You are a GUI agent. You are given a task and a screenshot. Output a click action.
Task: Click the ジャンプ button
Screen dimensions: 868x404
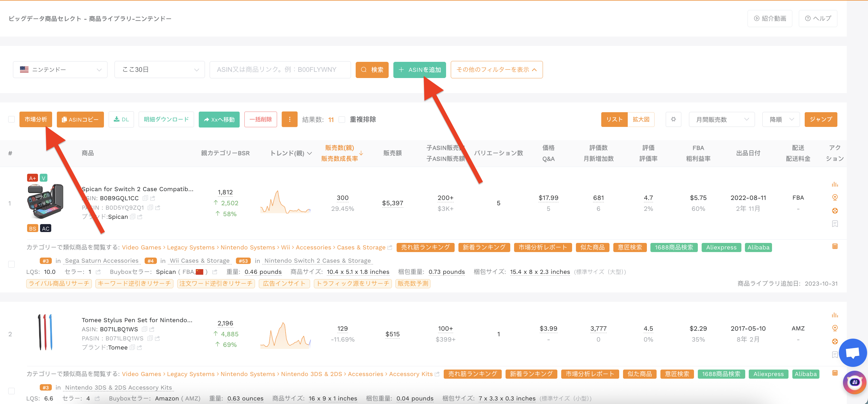[x=821, y=119]
